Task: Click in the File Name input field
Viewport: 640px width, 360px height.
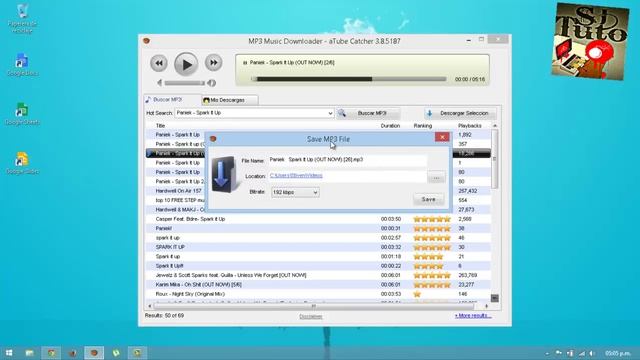Action: coord(347,160)
